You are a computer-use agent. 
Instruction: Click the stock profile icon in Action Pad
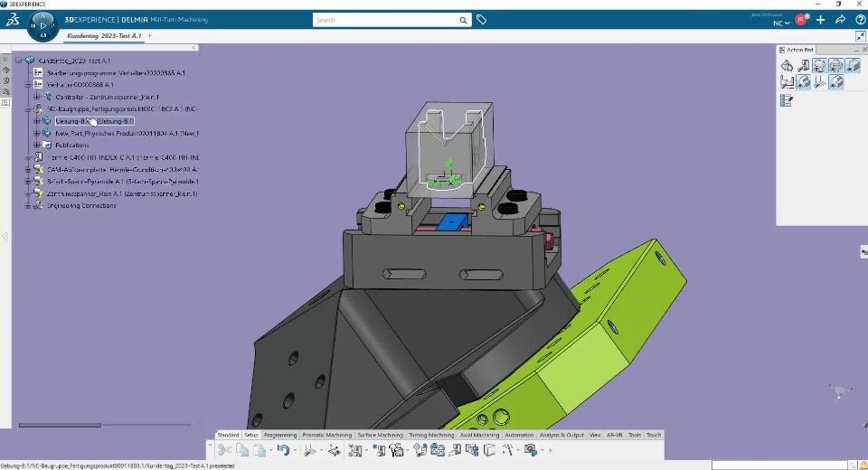[787, 82]
